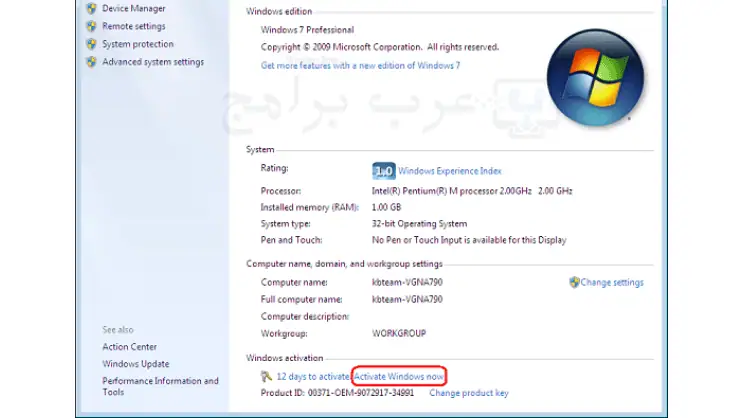Open Device Manager from the sidebar
Viewport: 743px width, 418px height.
[134, 9]
